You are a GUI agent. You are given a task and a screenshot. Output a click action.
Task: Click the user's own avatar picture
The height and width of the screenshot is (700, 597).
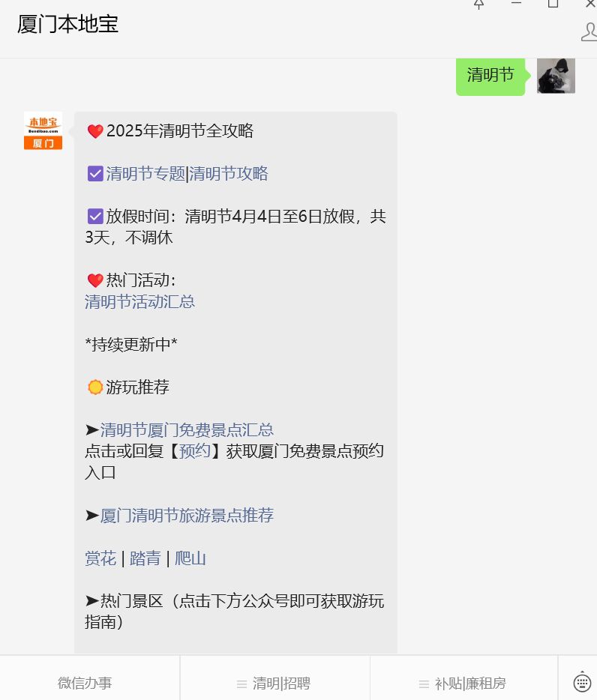[x=556, y=76]
